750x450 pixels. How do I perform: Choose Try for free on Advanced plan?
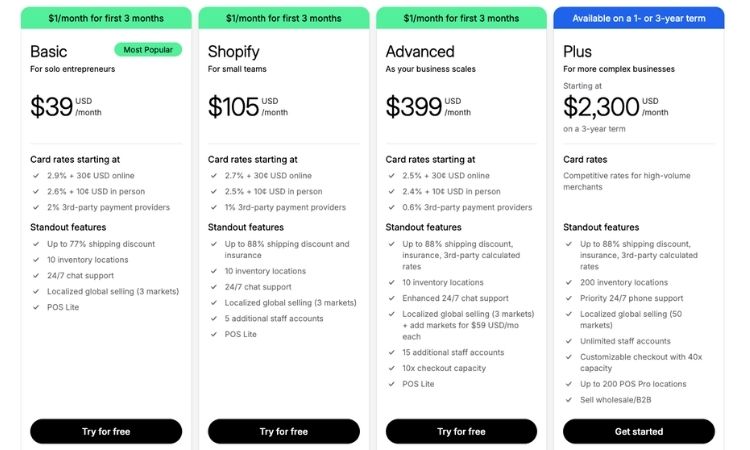click(461, 431)
